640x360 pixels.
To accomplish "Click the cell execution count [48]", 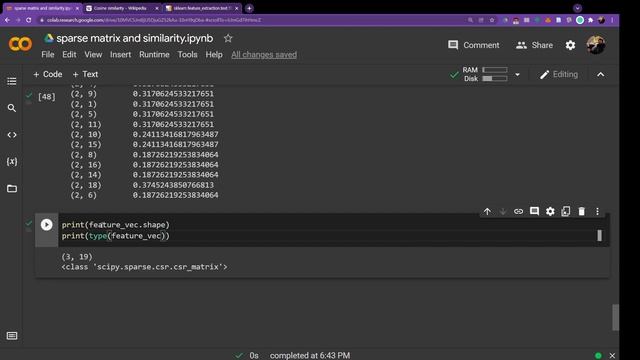I will coord(47,97).
